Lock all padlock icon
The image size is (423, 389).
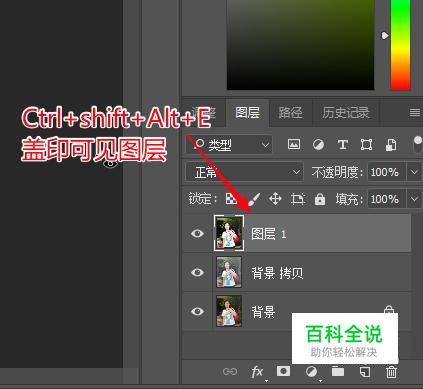[320, 199]
